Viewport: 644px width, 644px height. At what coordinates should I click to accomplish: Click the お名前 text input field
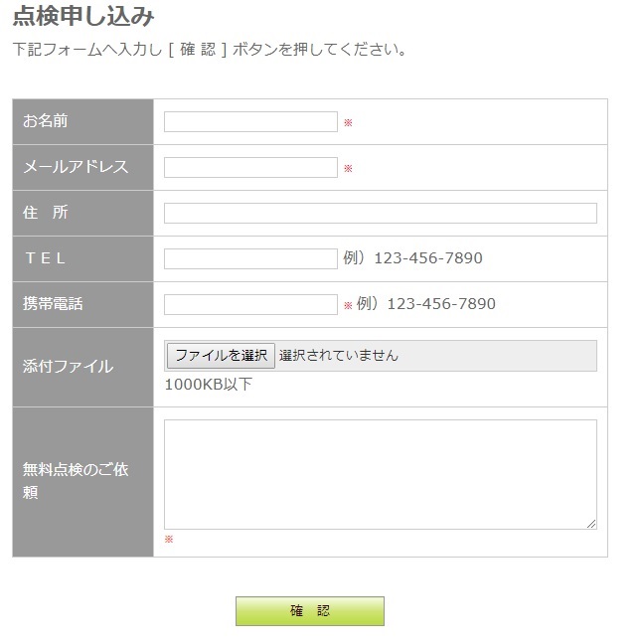click(250, 122)
